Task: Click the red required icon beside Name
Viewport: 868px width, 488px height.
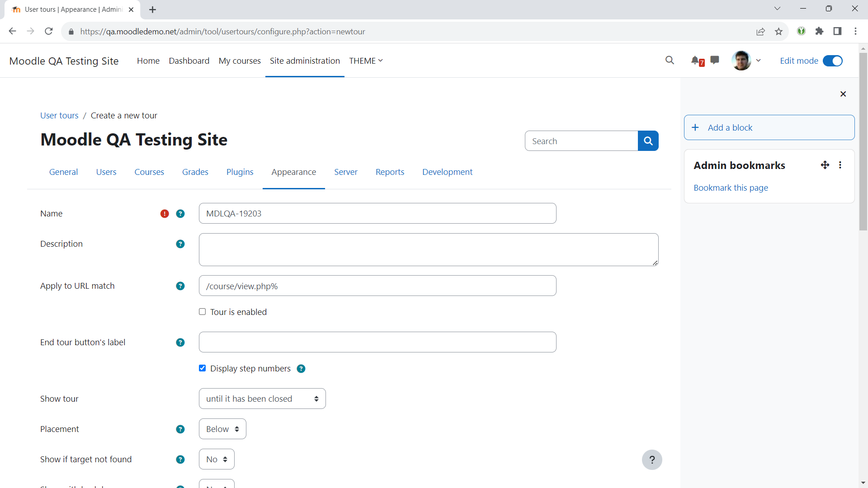Action: click(x=165, y=214)
